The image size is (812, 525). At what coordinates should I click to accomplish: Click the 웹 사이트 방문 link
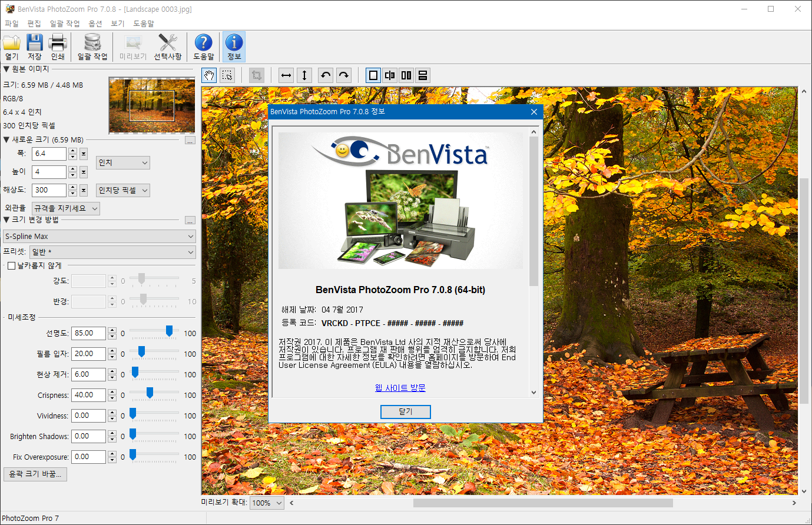pyautogui.click(x=400, y=388)
